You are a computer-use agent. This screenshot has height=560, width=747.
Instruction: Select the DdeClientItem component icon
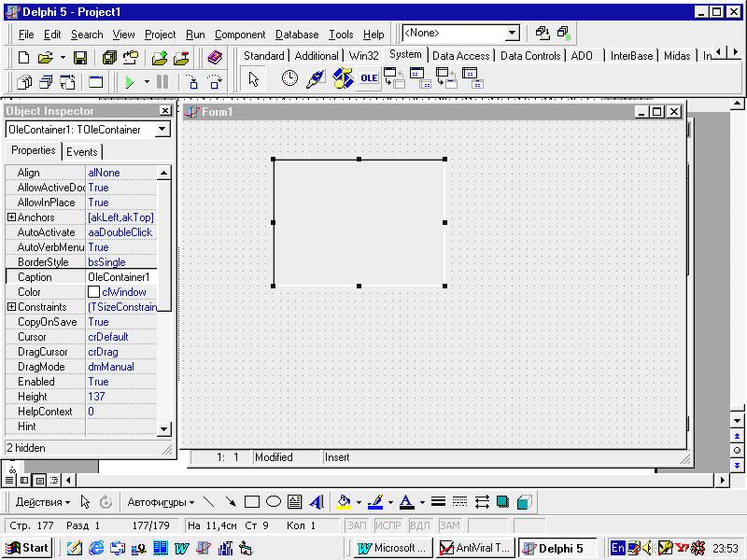(421, 78)
